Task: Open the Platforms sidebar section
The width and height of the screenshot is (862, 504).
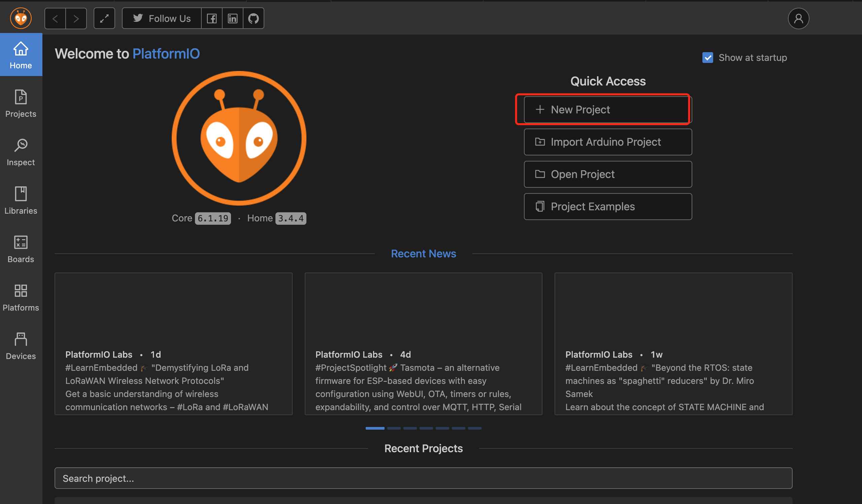Action: click(21, 297)
